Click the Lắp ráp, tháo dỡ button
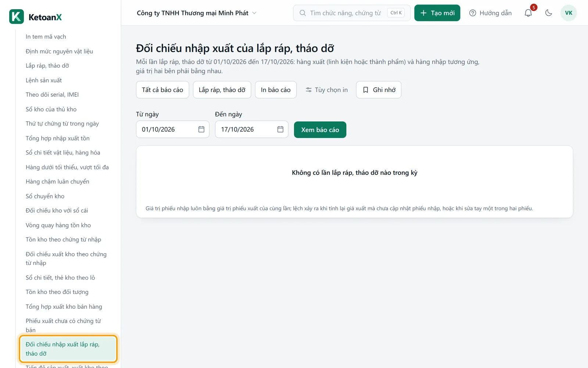Screen dimensions: 588x368 click(222, 90)
